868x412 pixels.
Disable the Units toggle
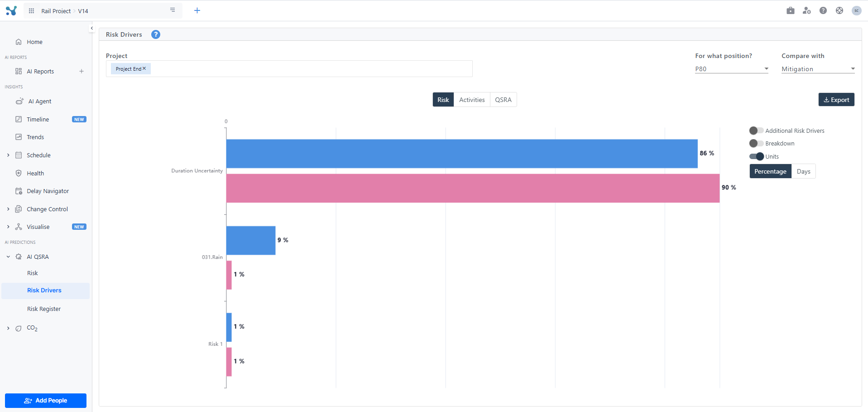pos(756,156)
